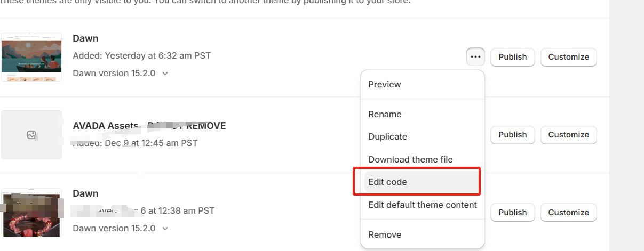This screenshot has height=251, width=644.
Task: Select Duplicate from the theme menu
Action: (x=388, y=136)
